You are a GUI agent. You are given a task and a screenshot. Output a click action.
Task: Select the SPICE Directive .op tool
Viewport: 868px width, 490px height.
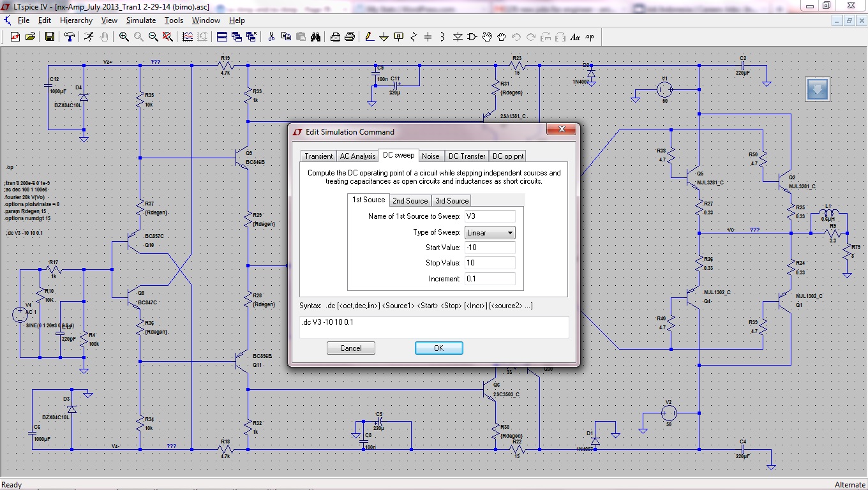pyautogui.click(x=590, y=37)
